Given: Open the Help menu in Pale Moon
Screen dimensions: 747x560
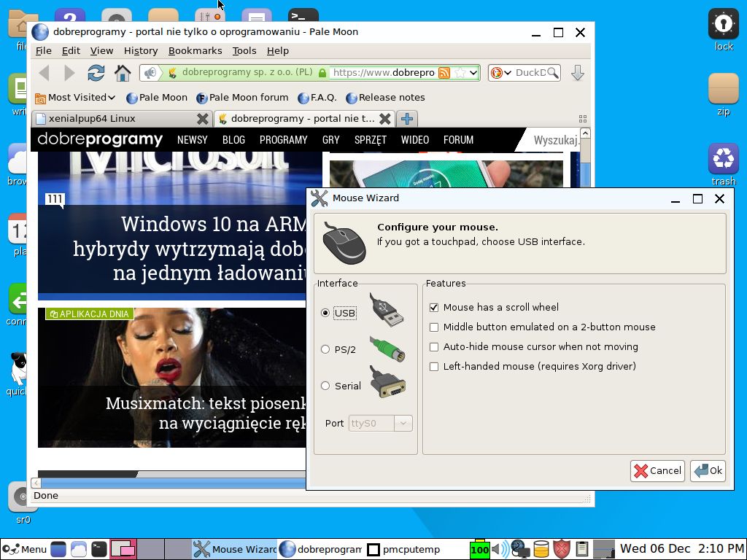Looking at the screenshot, I should (278, 50).
